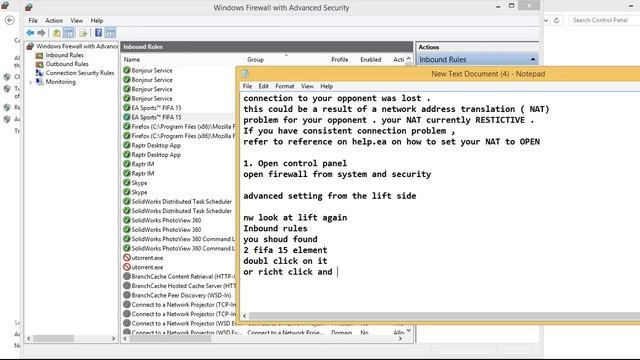Click console tree scrollbar right arrow
This screenshot has width=640, height=360.
point(113,339)
